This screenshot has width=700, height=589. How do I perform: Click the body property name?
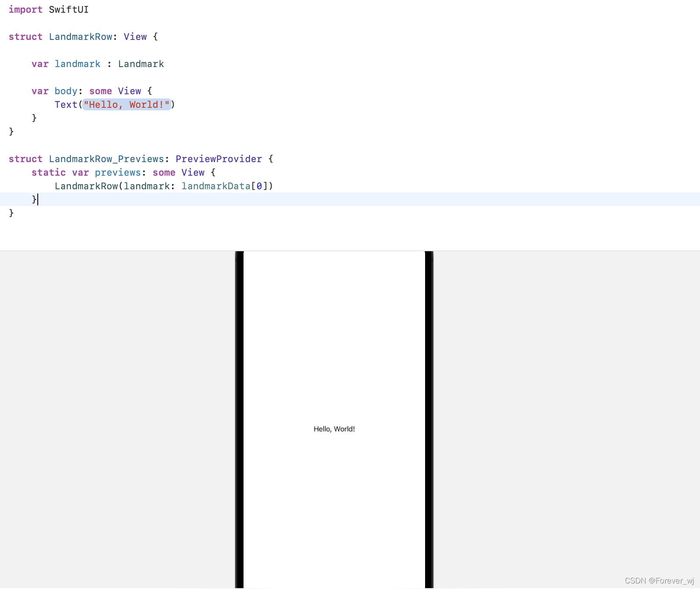pyautogui.click(x=66, y=91)
